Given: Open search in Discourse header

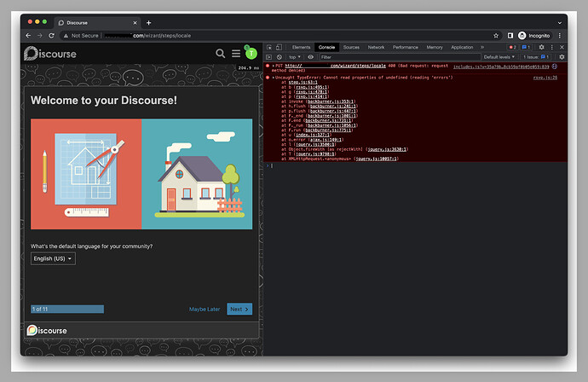Looking at the screenshot, I should click(221, 54).
